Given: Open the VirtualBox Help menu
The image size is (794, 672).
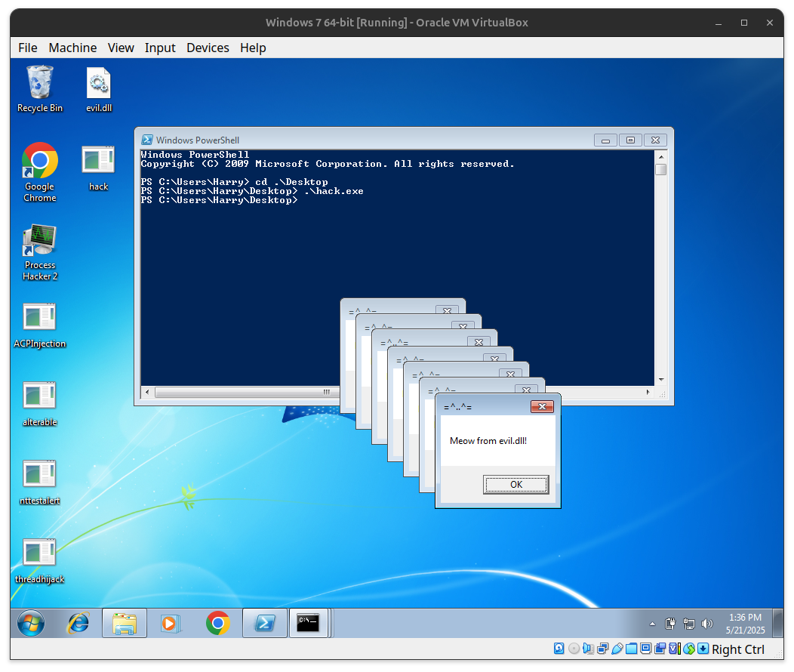Looking at the screenshot, I should pos(253,48).
